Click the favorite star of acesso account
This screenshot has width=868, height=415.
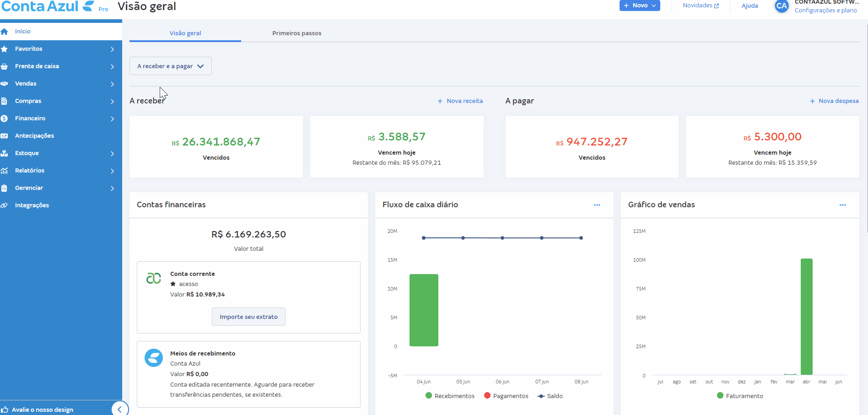pyautogui.click(x=173, y=284)
